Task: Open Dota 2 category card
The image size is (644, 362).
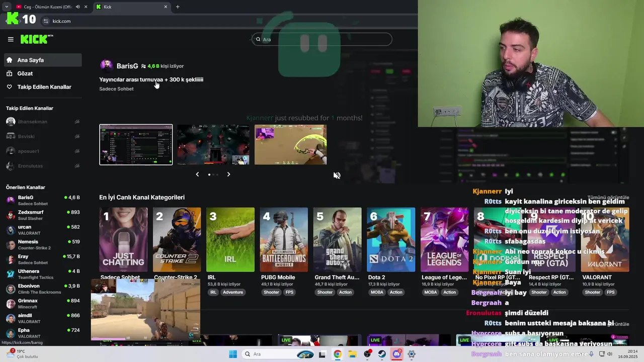Action: (x=391, y=240)
